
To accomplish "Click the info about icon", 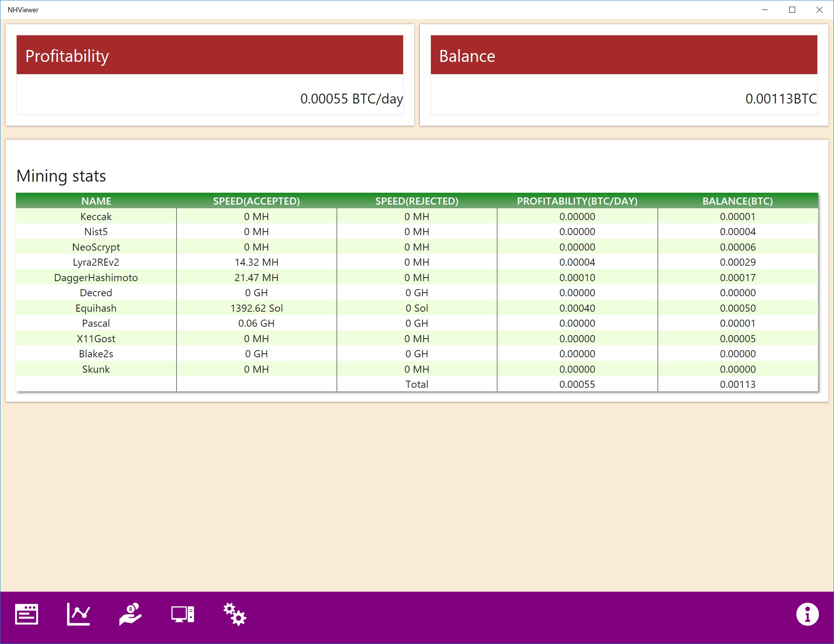I will point(807,614).
